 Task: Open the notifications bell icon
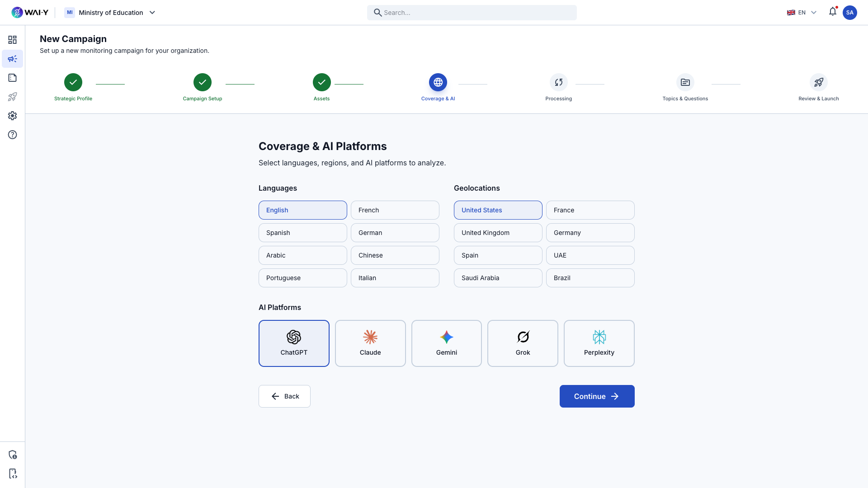point(832,12)
